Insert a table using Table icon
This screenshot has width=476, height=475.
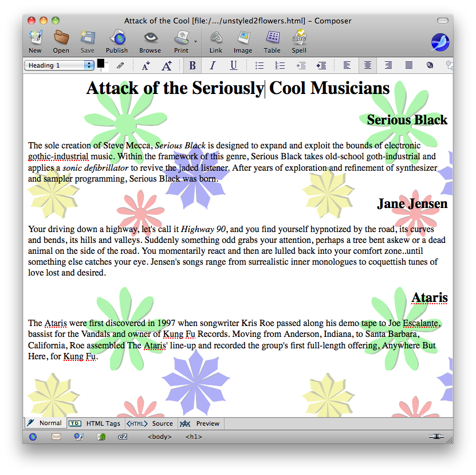[x=272, y=41]
